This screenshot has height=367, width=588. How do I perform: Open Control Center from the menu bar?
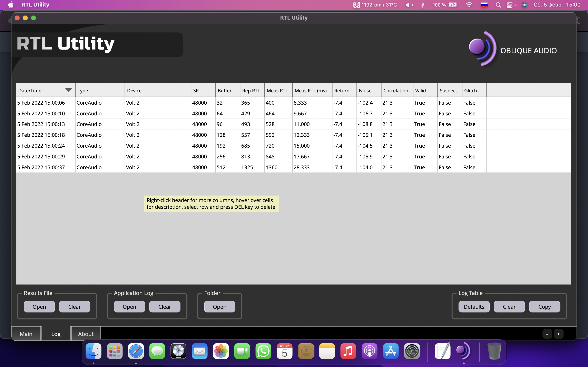pos(510,5)
